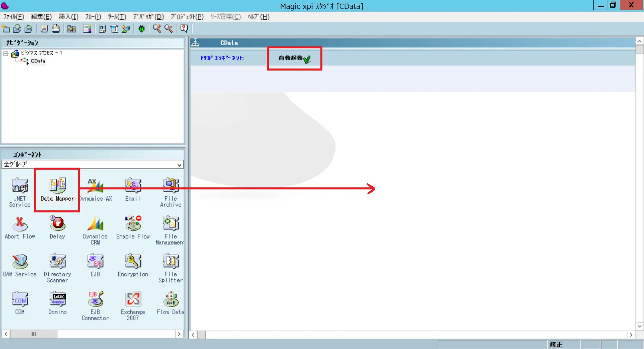Pick the Directory Scanner component
Image resolution: width=644 pixels, height=349 pixels.
(58, 262)
